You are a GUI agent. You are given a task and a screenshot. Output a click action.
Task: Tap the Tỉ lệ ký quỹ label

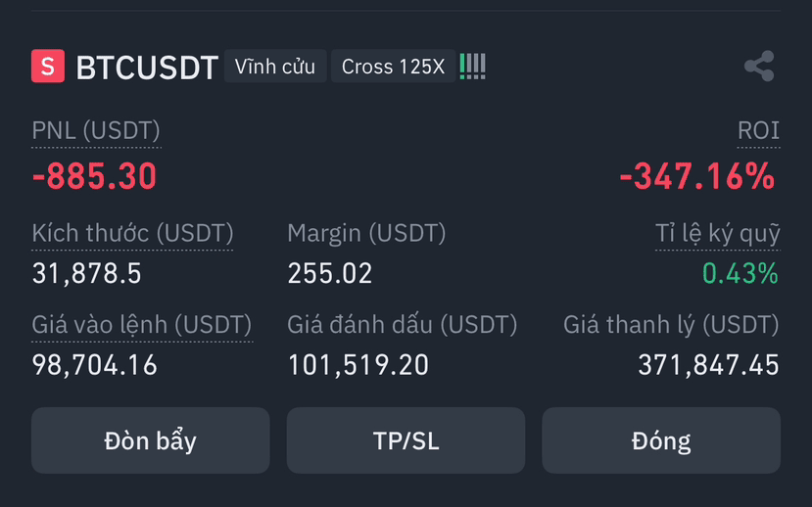coord(717,233)
